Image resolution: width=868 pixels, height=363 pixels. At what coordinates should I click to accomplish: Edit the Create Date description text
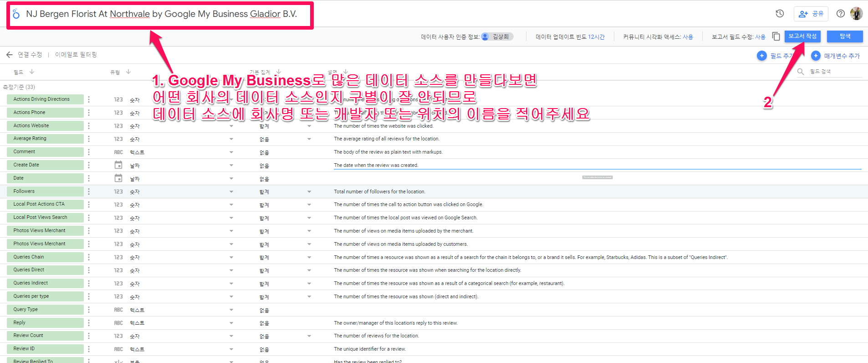[x=376, y=165]
